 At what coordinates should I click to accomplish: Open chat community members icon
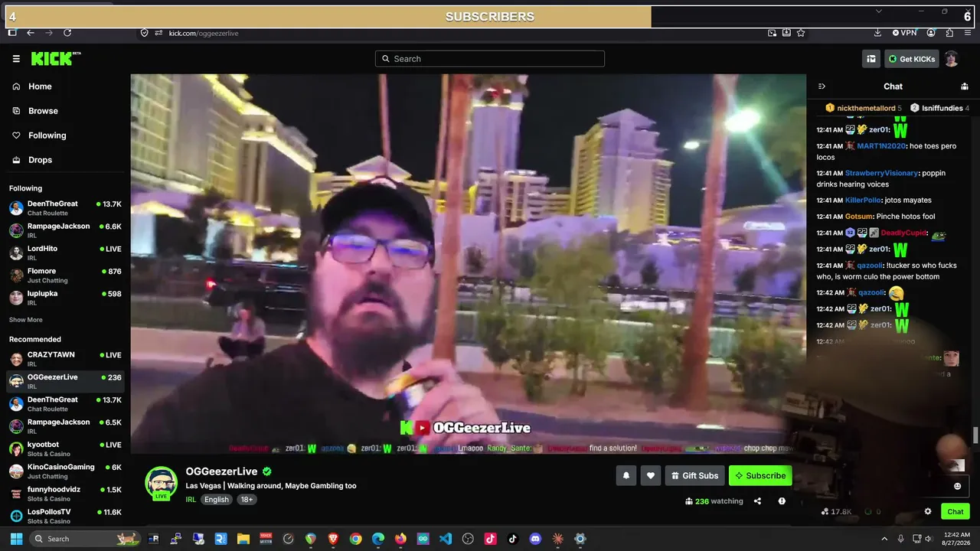click(964, 86)
